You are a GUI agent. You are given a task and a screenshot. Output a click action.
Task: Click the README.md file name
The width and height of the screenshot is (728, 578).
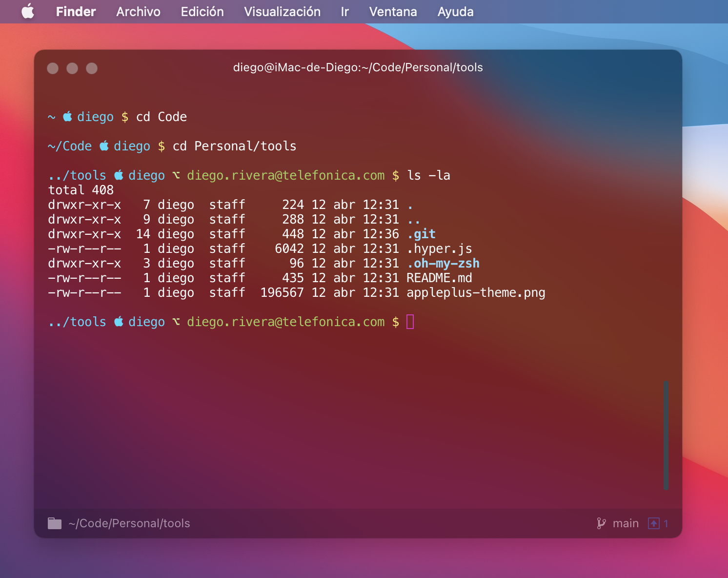pyautogui.click(x=440, y=278)
